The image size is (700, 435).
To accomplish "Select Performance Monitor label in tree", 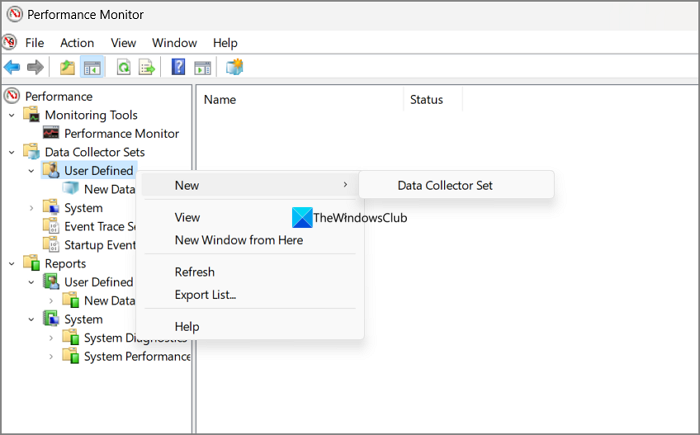I will point(121,133).
